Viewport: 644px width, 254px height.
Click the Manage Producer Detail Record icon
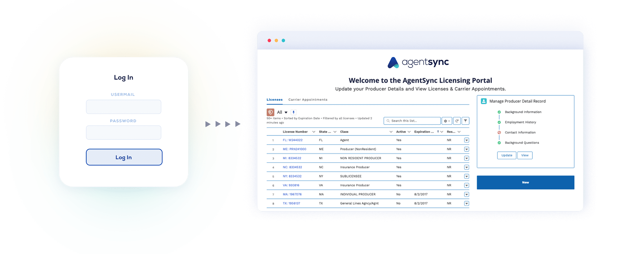tap(484, 101)
